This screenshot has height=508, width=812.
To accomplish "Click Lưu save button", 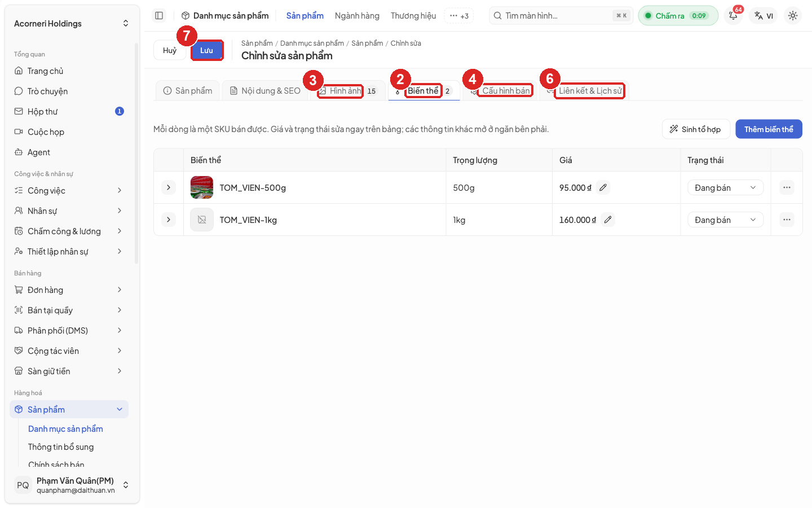I will [x=206, y=50].
